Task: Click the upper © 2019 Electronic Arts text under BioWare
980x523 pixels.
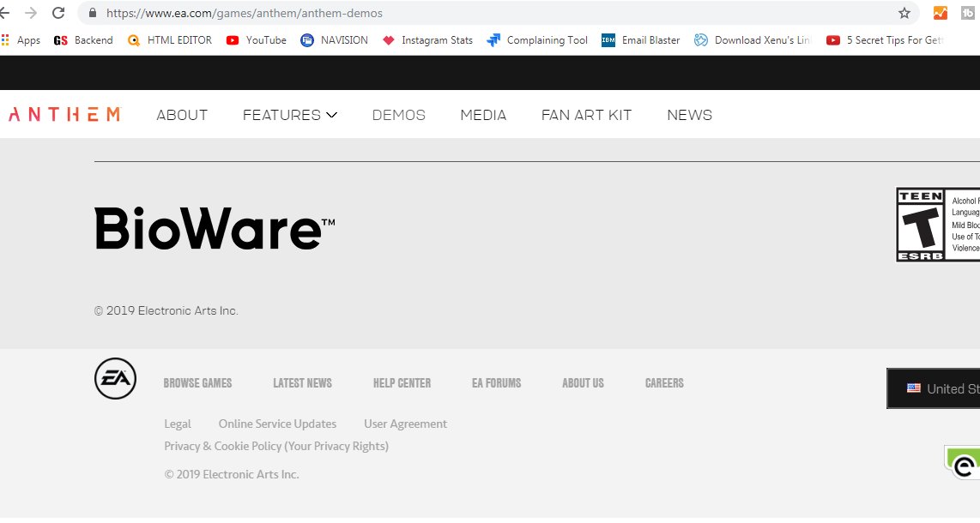Action: tap(166, 310)
